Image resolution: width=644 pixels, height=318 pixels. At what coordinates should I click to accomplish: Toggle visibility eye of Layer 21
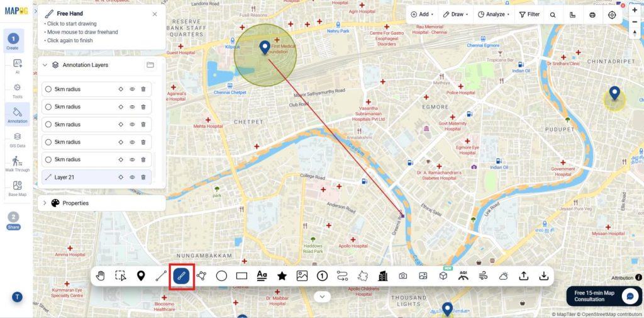pos(132,178)
